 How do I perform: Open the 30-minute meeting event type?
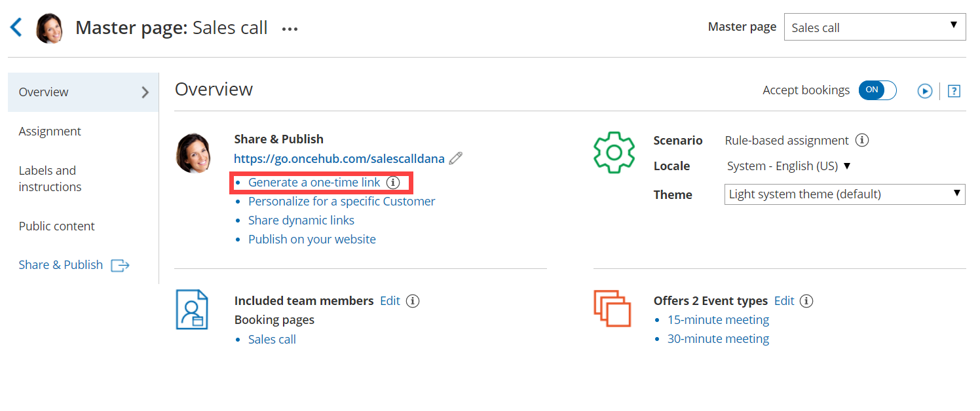point(718,339)
